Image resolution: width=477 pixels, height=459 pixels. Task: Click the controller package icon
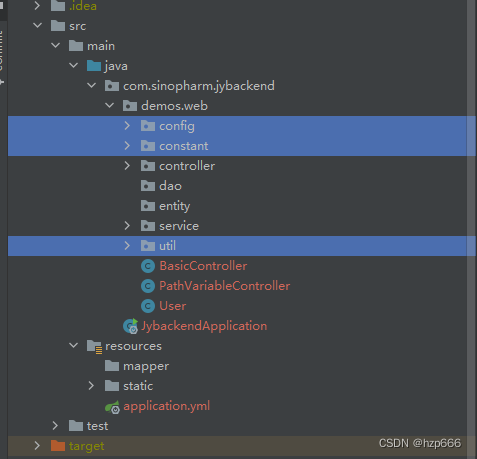click(148, 166)
